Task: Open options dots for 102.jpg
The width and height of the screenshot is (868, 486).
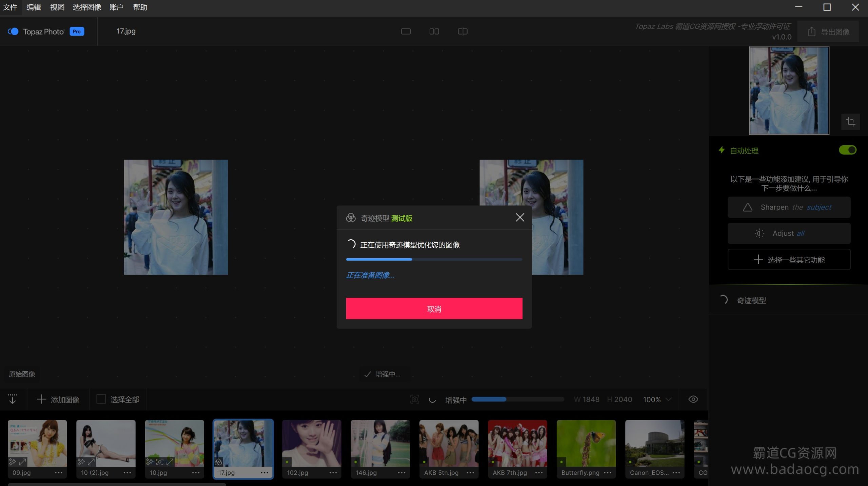Action: (x=333, y=472)
